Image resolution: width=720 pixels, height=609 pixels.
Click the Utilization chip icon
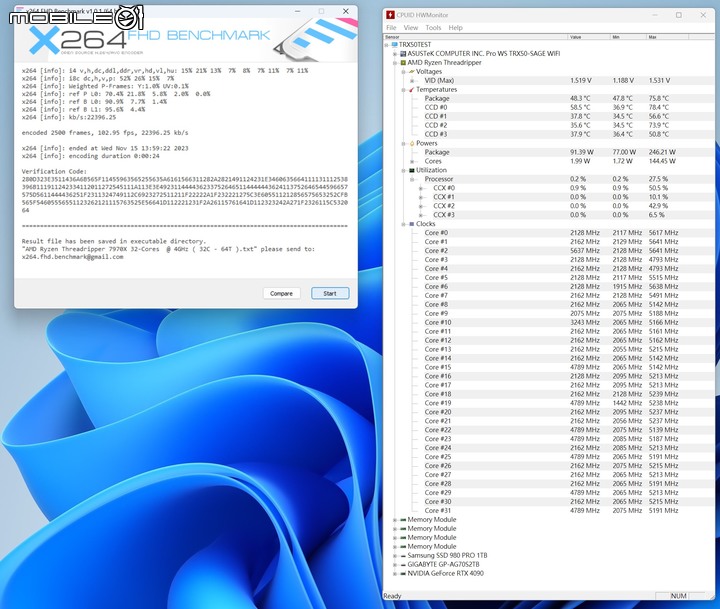click(412, 170)
